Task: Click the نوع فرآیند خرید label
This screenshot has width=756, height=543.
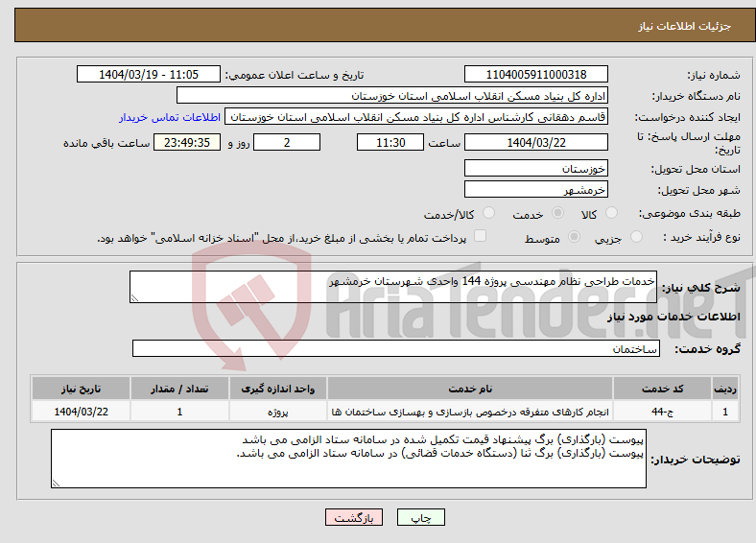Action: point(702,237)
